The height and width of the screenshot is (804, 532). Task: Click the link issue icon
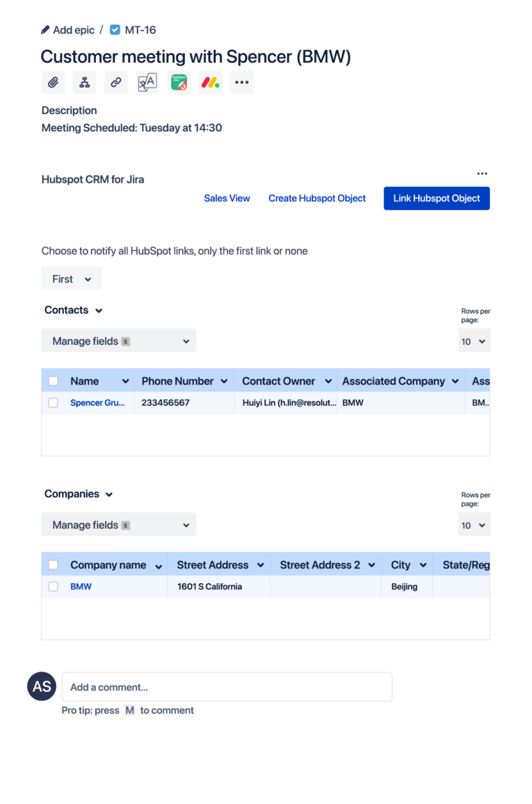(x=116, y=82)
